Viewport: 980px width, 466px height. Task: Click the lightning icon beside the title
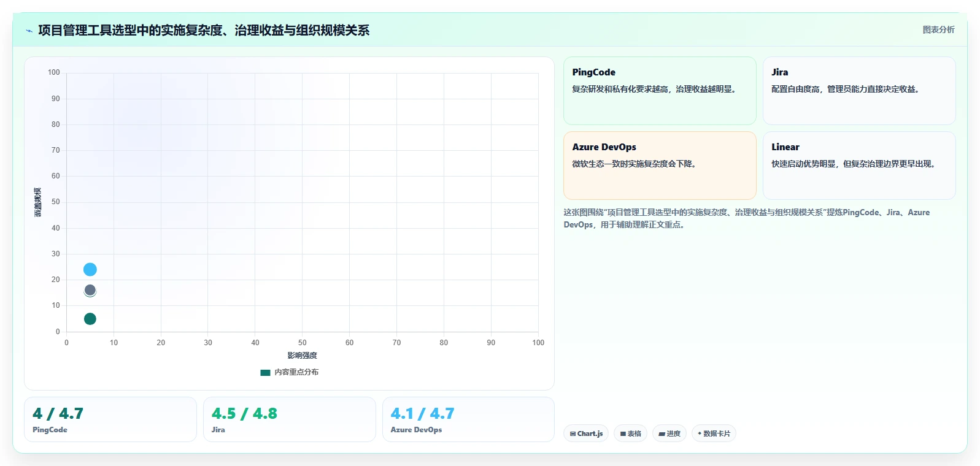coord(29,31)
